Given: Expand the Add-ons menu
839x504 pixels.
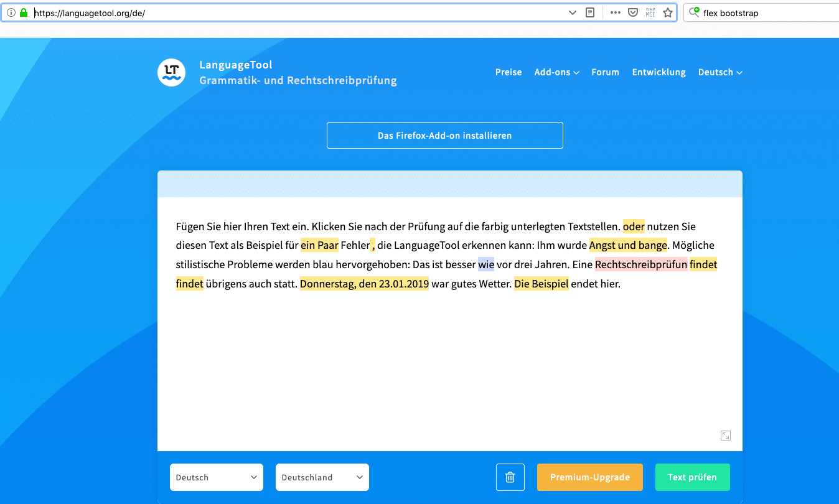Looking at the screenshot, I should pyautogui.click(x=556, y=72).
